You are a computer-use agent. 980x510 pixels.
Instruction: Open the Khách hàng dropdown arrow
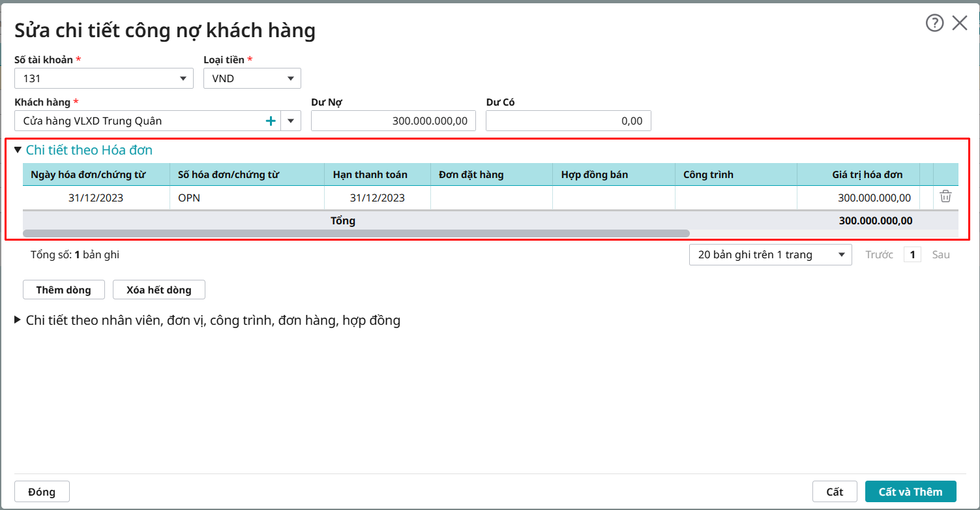tap(291, 121)
